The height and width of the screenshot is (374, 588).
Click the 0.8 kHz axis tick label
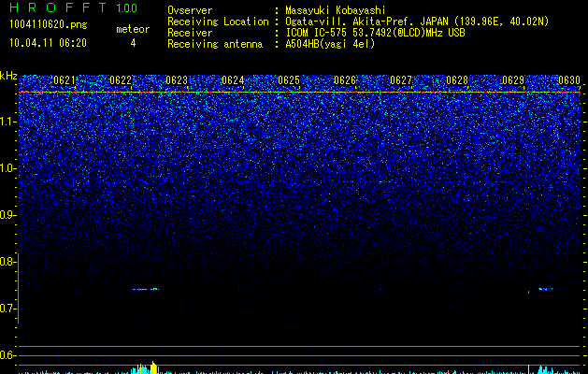pos(7,262)
